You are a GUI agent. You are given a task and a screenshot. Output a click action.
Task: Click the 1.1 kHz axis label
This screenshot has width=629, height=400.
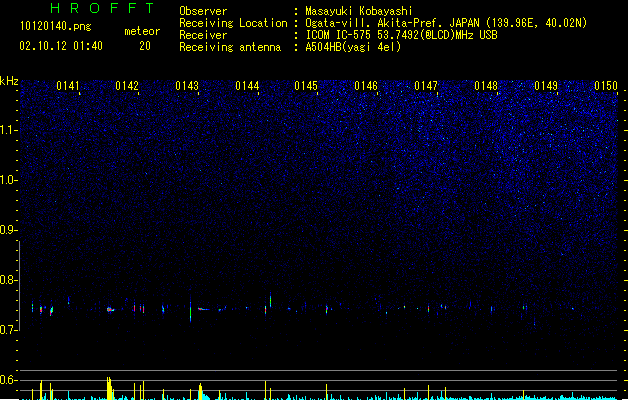tap(8, 130)
